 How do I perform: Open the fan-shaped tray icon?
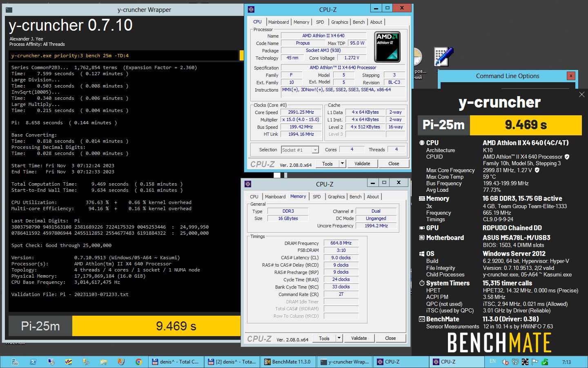[x=525, y=362]
